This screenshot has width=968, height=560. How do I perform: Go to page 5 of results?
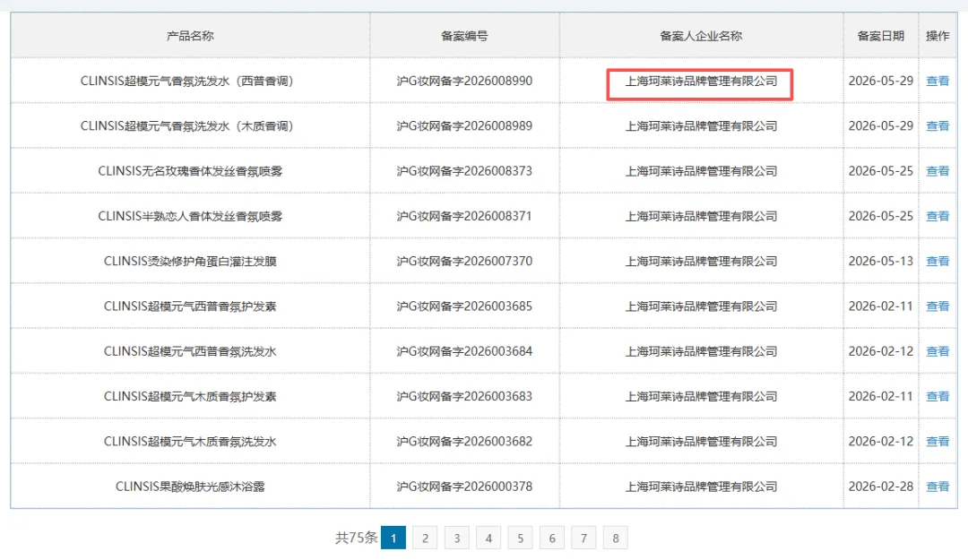[x=521, y=538]
